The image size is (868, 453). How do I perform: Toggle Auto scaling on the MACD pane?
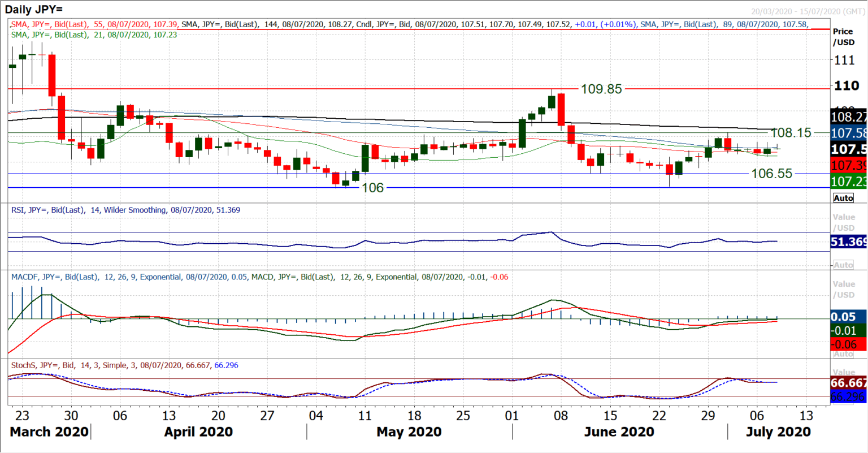pos(843,353)
